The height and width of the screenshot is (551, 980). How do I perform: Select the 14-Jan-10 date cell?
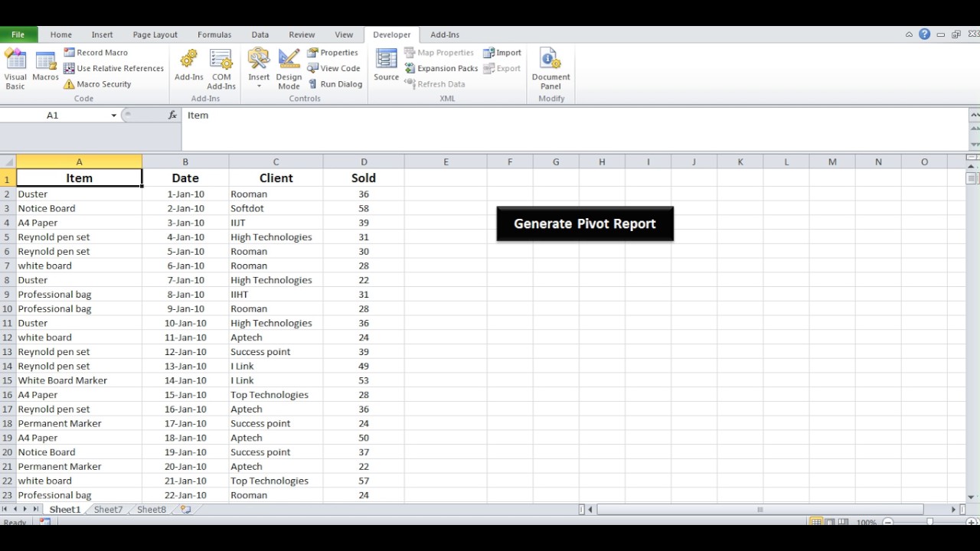pos(185,380)
